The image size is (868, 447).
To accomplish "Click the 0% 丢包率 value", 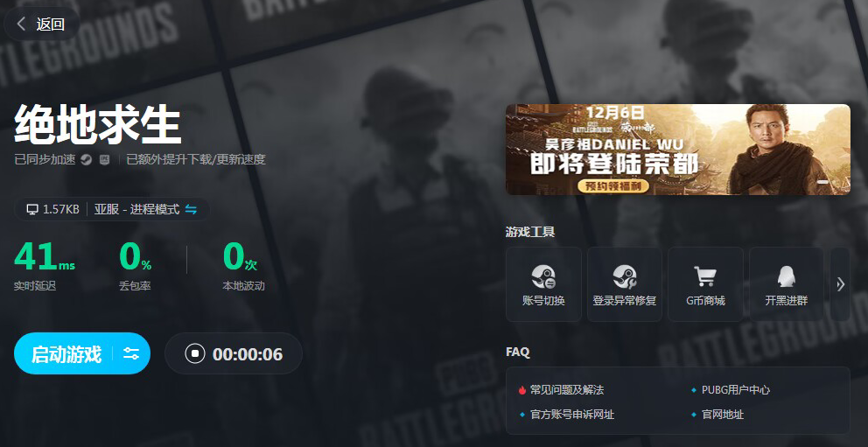I will 135,257.
